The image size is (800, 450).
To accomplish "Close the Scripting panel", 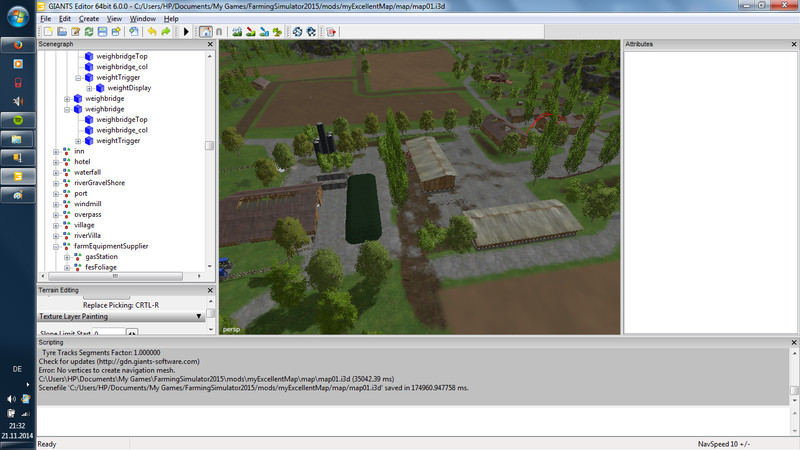I will point(794,342).
